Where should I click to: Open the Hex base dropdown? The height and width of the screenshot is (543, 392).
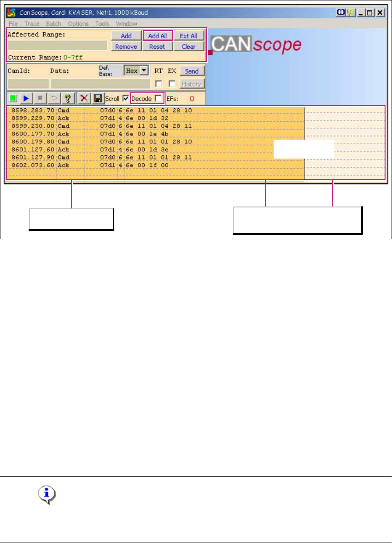point(144,71)
